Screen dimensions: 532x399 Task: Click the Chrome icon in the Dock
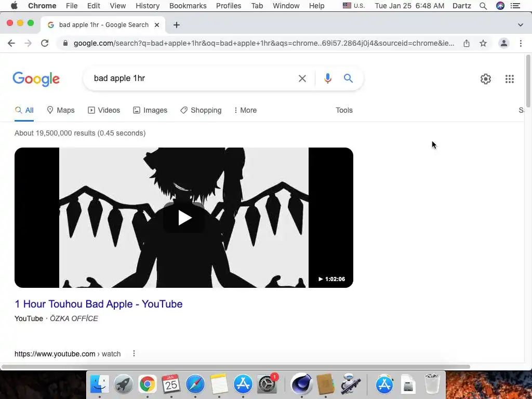click(147, 384)
